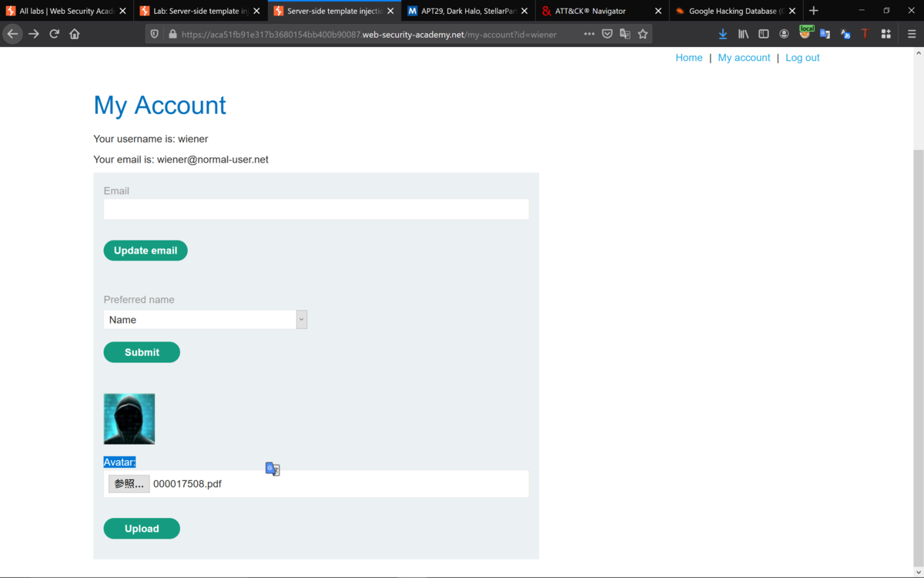The height and width of the screenshot is (578, 924).
Task: Open the Home link
Action: (x=689, y=58)
